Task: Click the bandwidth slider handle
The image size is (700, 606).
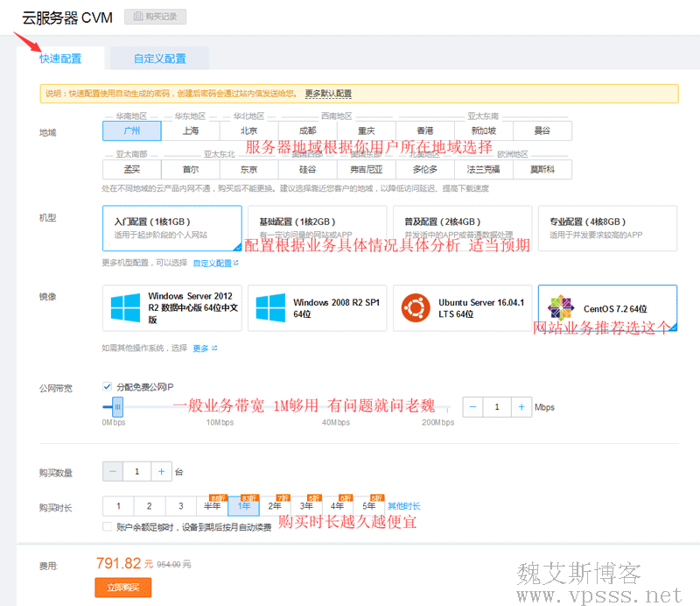Action: [x=117, y=406]
